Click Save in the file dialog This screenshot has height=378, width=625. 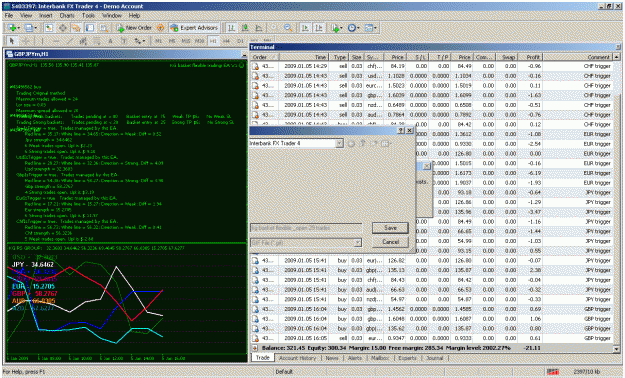coord(390,228)
